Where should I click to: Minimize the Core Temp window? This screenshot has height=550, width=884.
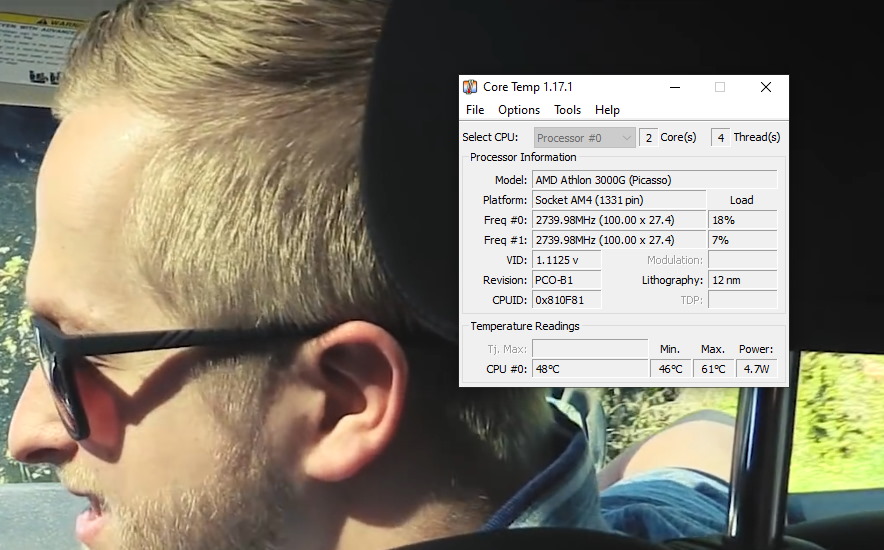pos(675,87)
